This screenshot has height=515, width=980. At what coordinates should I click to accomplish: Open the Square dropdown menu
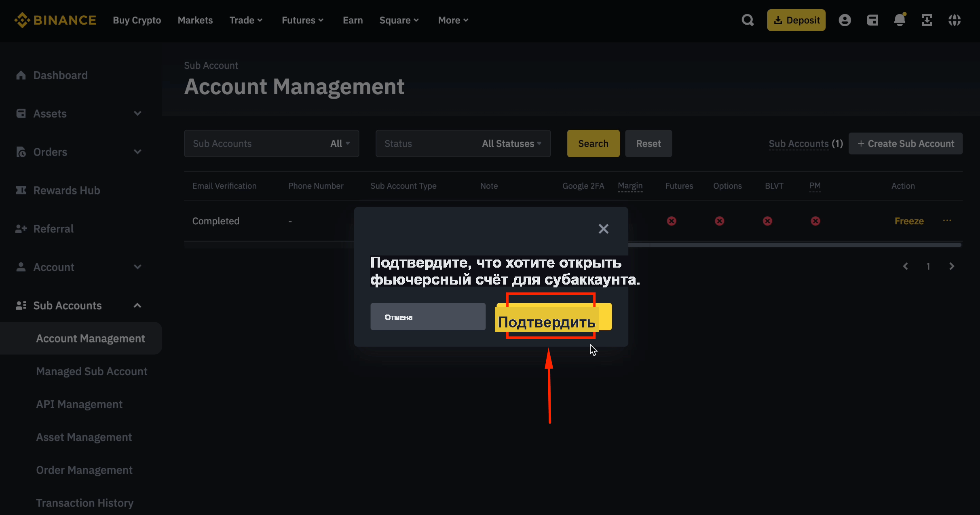point(399,20)
